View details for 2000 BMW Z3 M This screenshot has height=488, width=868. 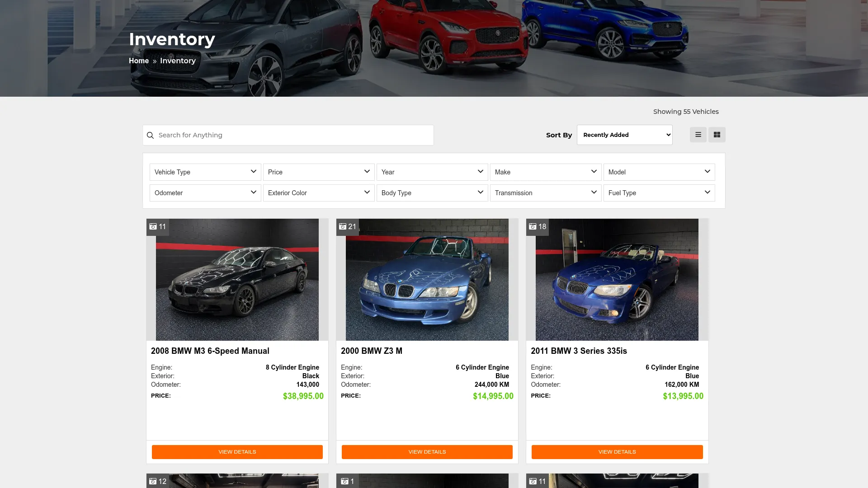click(x=427, y=452)
